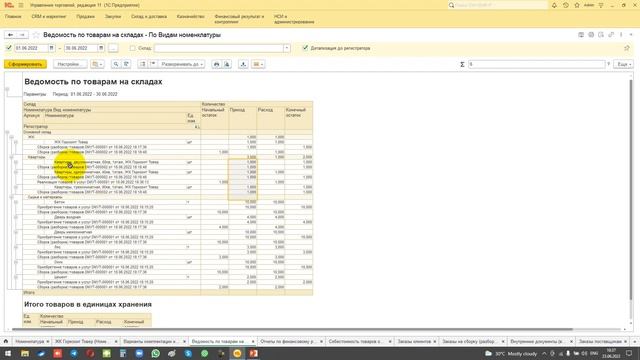This screenshot has height=360, width=640.
Task: Open the report variants dropdown icon
Action: point(97,64)
